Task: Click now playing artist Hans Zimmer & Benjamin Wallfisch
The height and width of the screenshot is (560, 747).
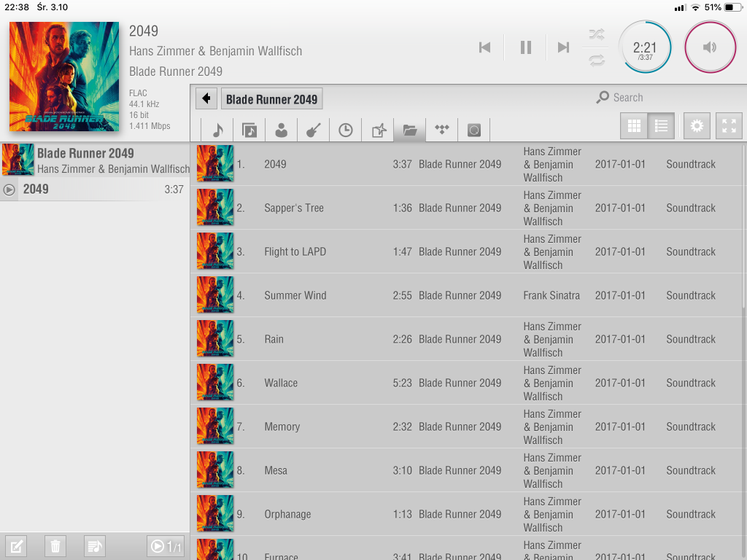Action: coord(215,51)
